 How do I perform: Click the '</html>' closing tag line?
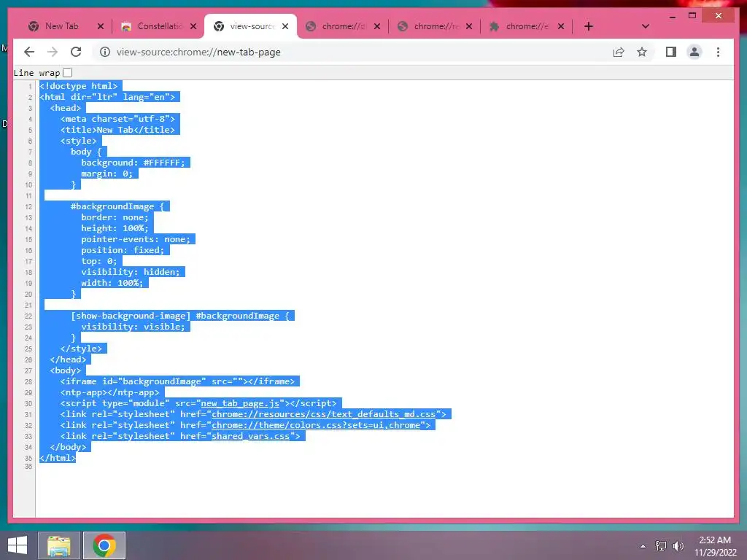58,458
